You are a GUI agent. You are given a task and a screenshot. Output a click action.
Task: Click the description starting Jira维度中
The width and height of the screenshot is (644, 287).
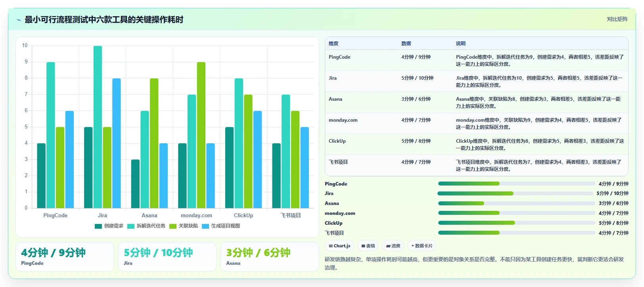coord(539,82)
